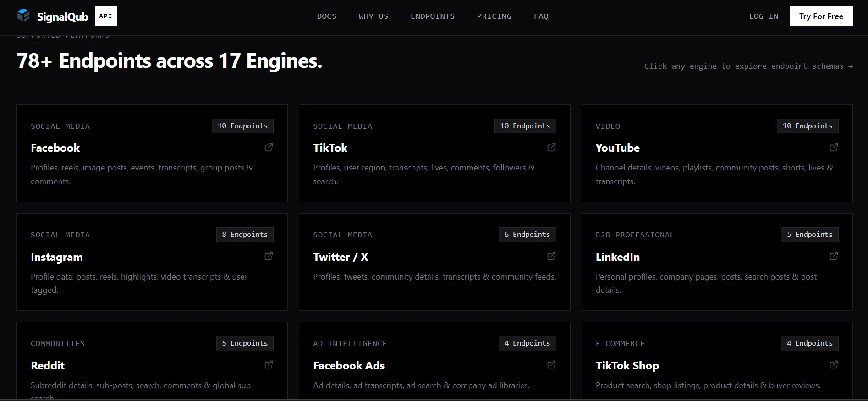The height and width of the screenshot is (401, 868).
Task: Select ENDPOINTS in the top navigation
Action: click(433, 16)
